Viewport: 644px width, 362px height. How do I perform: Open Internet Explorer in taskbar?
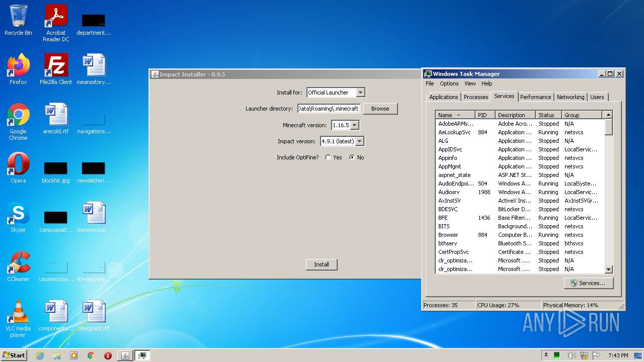[40, 355]
